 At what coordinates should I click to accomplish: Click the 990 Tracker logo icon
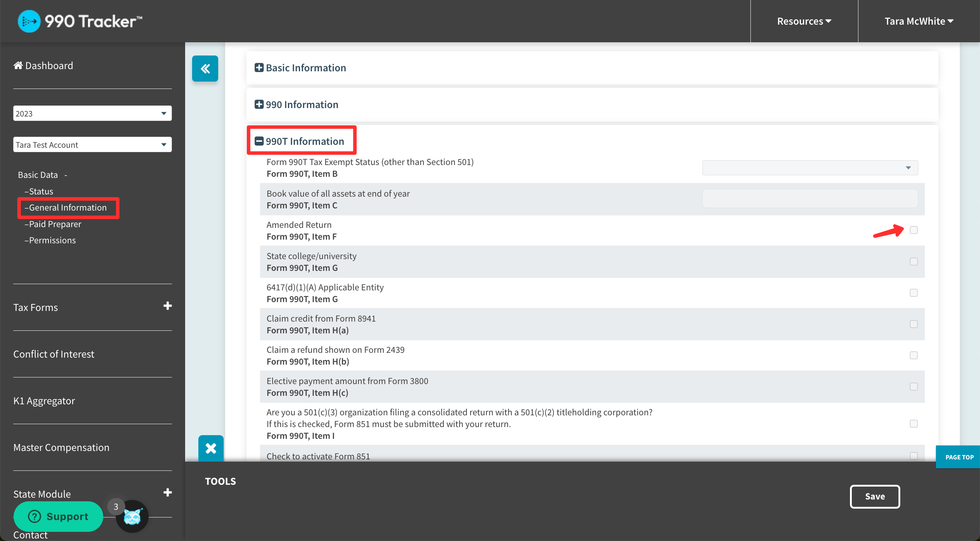pos(29,21)
